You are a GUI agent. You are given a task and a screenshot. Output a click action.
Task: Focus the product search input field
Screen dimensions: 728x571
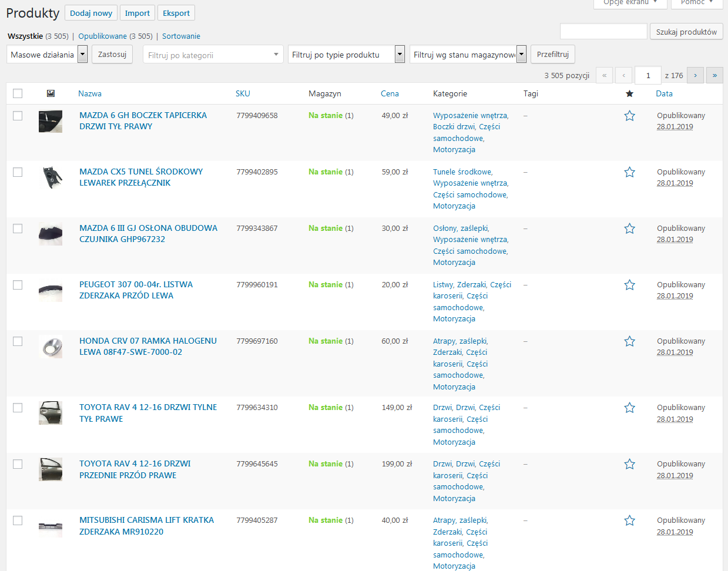(x=603, y=31)
